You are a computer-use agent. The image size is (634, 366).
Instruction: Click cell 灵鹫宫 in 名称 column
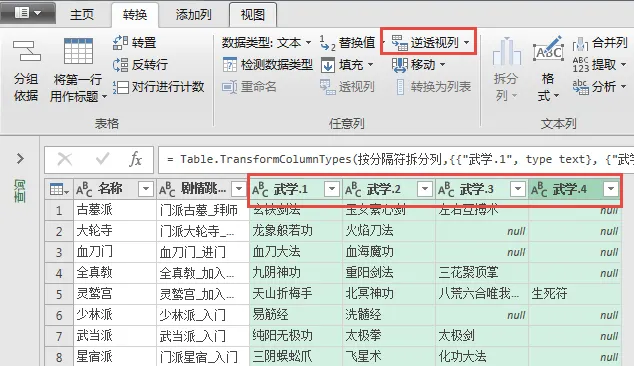point(115,294)
